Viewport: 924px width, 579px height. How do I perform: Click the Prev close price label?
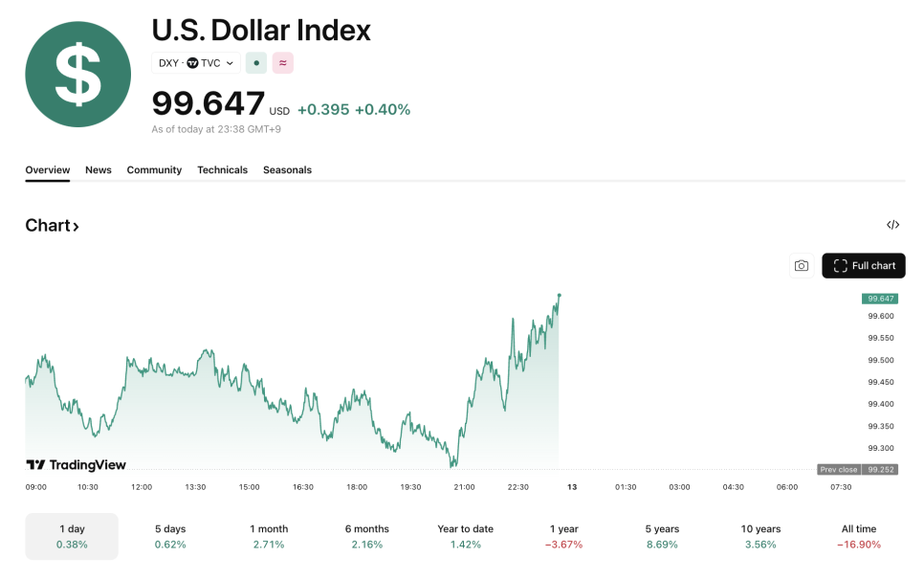pyautogui.click(x=839, y=470)
